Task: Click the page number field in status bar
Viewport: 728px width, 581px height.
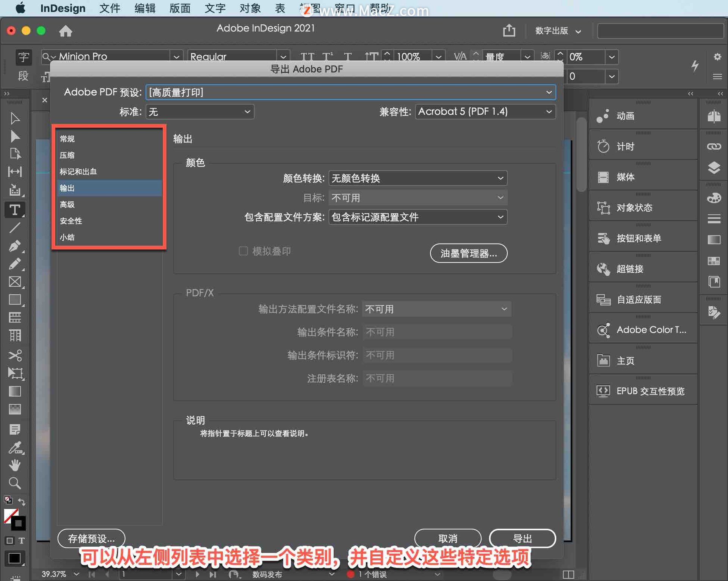Action: pyautogui.click(x=146, y=574)
